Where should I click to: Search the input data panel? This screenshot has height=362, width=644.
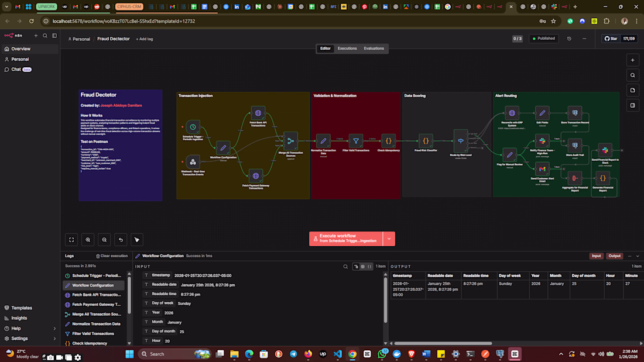pyautogui.click(x=346, y=266)
